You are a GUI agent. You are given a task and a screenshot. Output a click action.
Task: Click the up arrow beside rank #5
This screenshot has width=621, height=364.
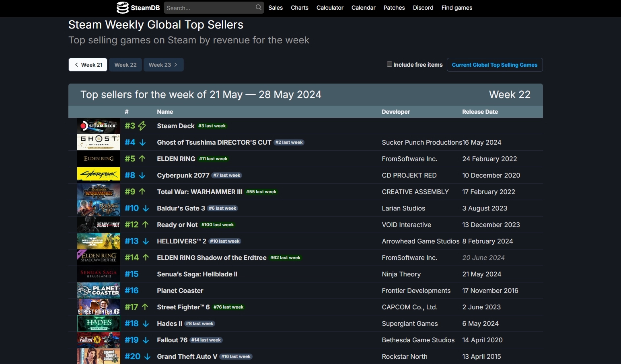pos(142,159)
